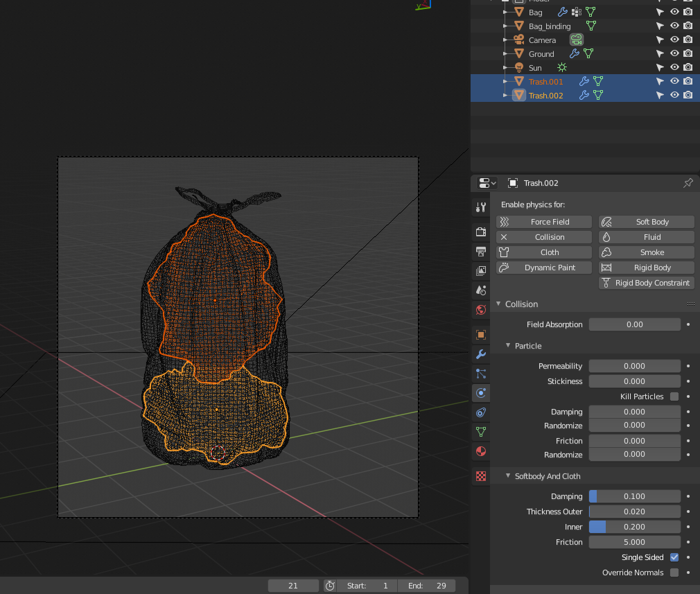Disable rendering for the Sun object
This screenshot has width=700, height=594.
tap(688, 67)
